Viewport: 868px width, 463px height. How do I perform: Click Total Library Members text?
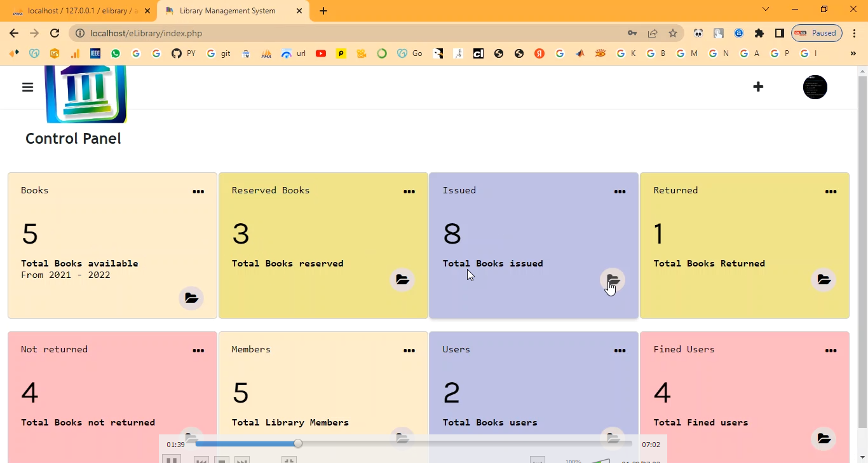(x=290, y=422)
